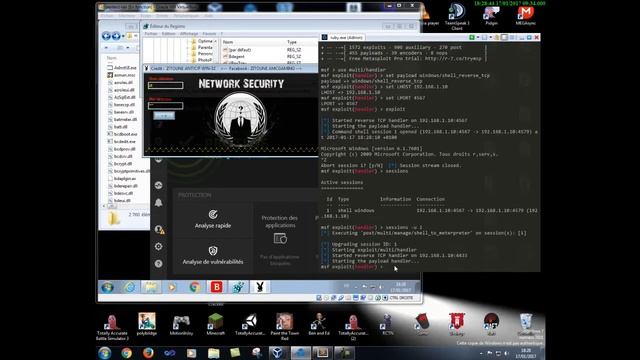Image resolution: width=640 pixels, height=360 pixels.
Task: Open the TeamSpeak 3 Client shortcut
Action: pos(457,16)
